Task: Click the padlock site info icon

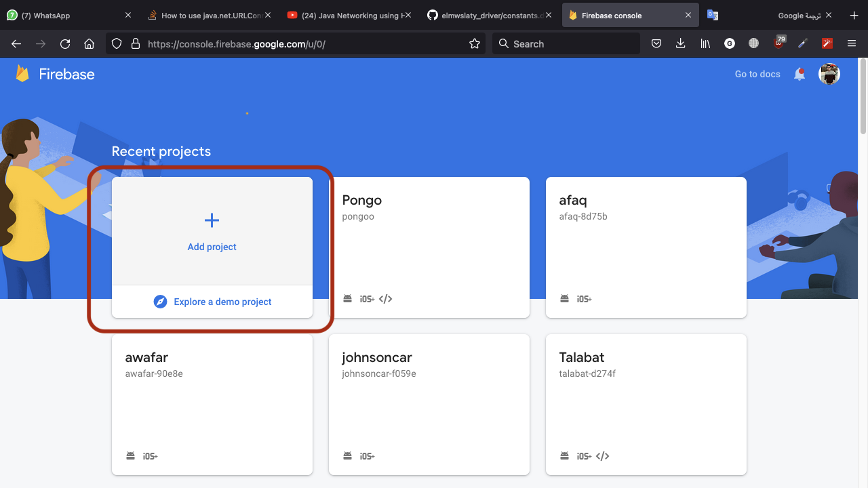Action: (x=136, y=43)
